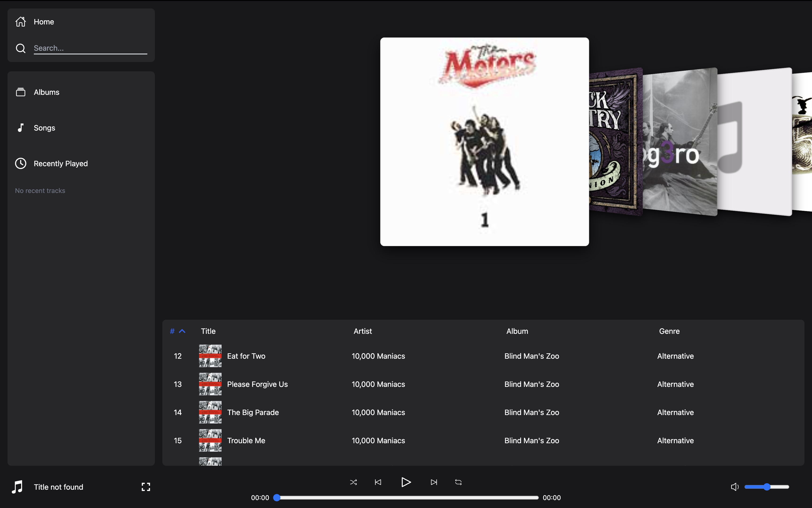Image resolution: width=812 pixels, height=508 pixels.
Task: Select song title Trouble Me
Action: pos(246,440)
